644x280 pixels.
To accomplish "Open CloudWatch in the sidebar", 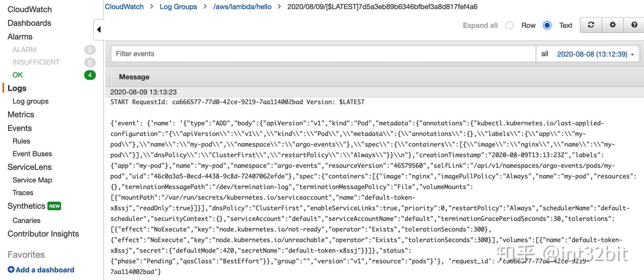I will [x=30, y=9].
